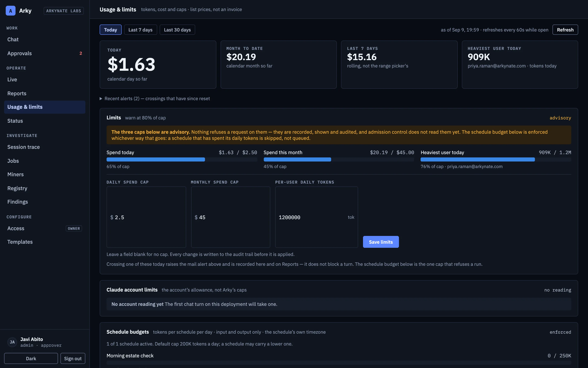The height and width of the screenshot is (368, 588).
Task: Click the $20.19 / $45.00 readout
Action: coord(392,152)
